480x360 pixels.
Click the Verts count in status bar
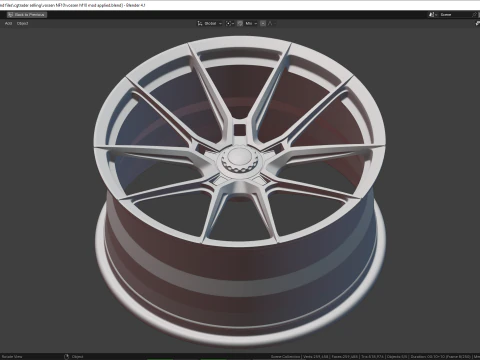(316, 357)
